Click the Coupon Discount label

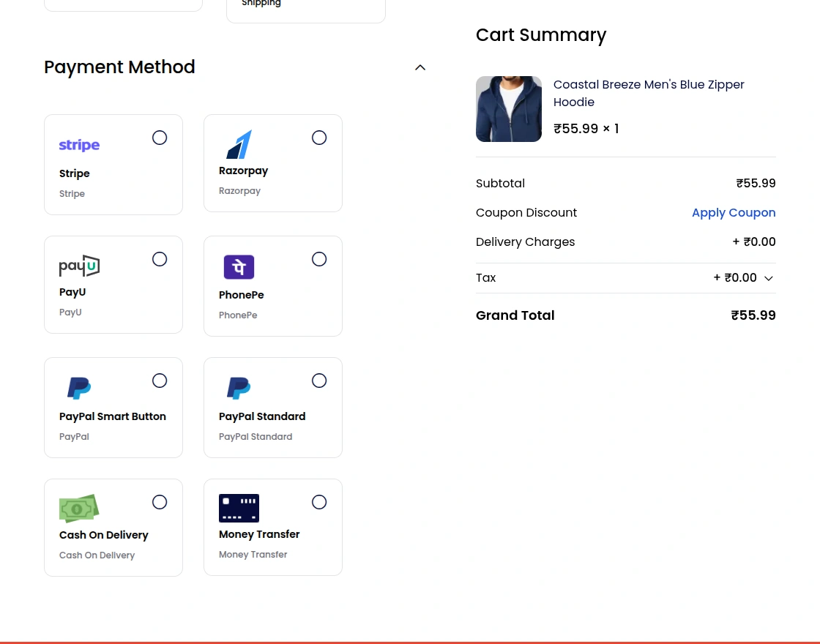(x=526, y=213)
